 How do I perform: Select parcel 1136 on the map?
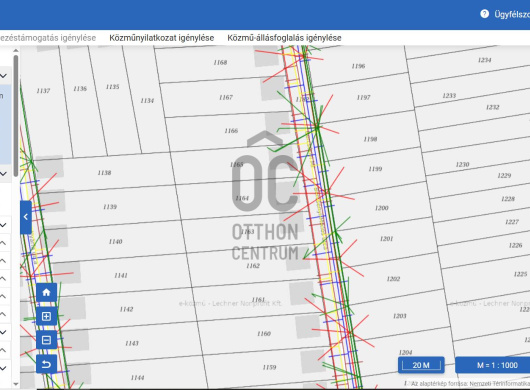(80, 89)
